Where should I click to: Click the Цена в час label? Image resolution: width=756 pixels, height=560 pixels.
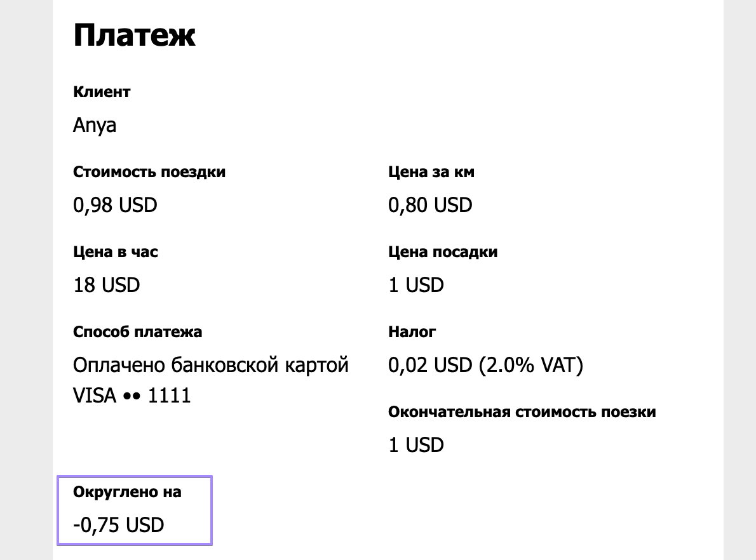(116, 252)
